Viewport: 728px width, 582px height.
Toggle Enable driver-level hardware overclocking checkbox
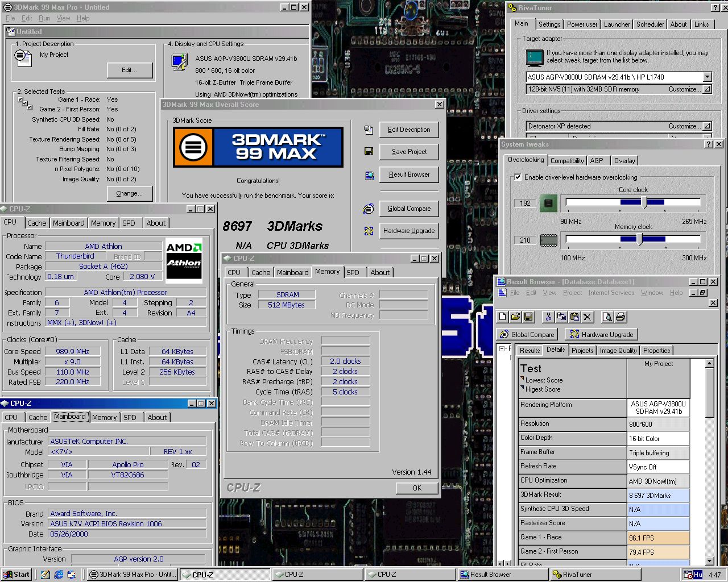click(517, 177)
